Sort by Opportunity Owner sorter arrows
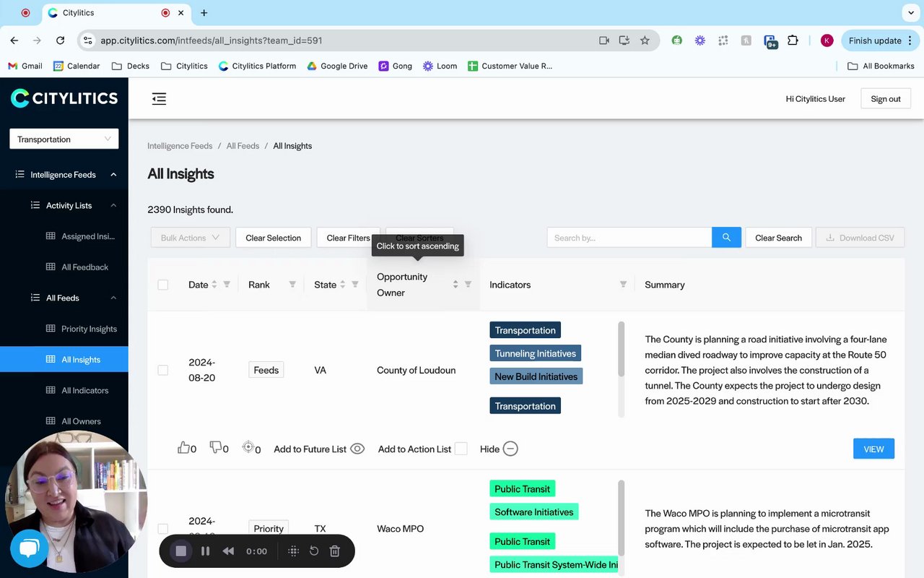 (x=456, y=285)
